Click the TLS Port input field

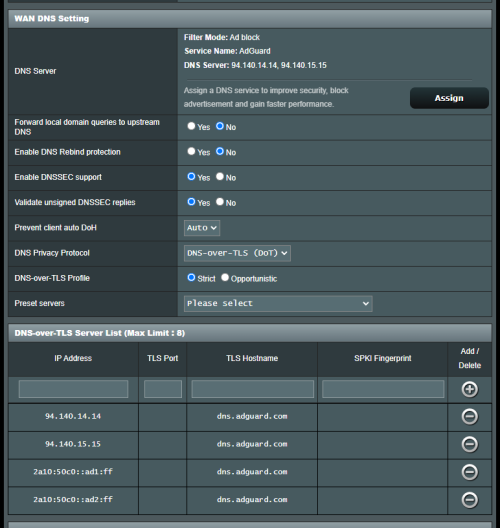tap(163, 389)
